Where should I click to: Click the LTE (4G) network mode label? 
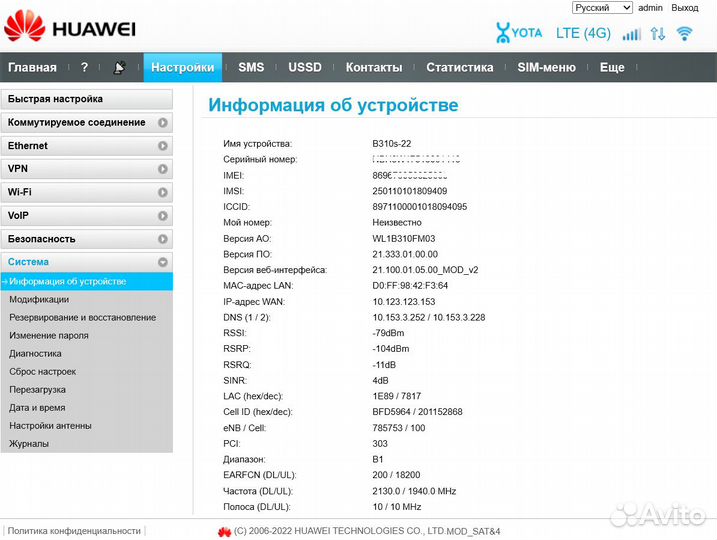583,33
